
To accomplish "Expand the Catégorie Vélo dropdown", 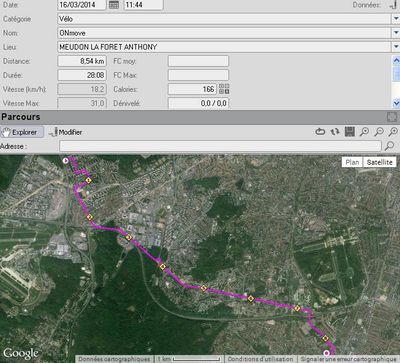I will click(x=395, y=19).
